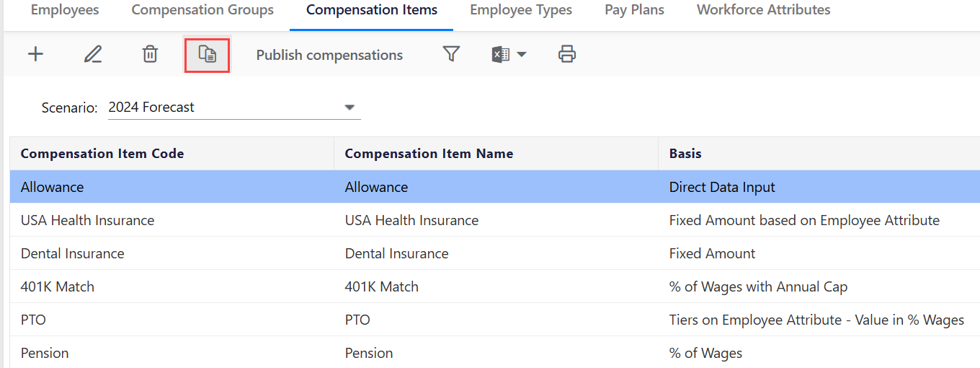980x368 pixels.
Task: Switch to the Pay Plans tab
Action: point(634,10)
